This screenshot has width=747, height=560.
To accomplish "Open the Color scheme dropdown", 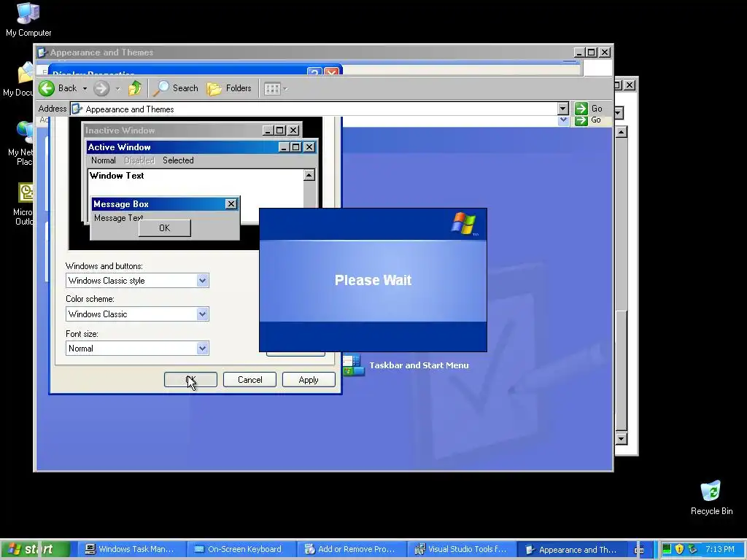I will click(203, 314).
